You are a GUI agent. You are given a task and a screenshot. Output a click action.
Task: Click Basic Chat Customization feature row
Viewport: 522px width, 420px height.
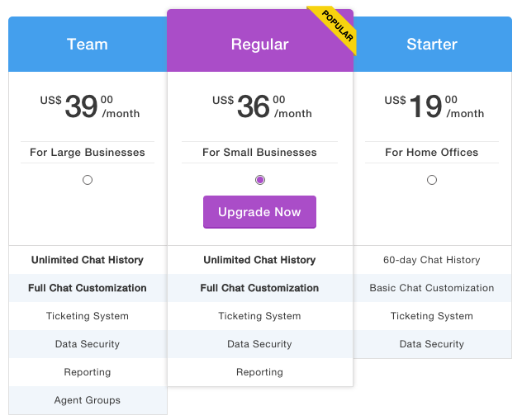pyautogui.click(x=432, y=288)
